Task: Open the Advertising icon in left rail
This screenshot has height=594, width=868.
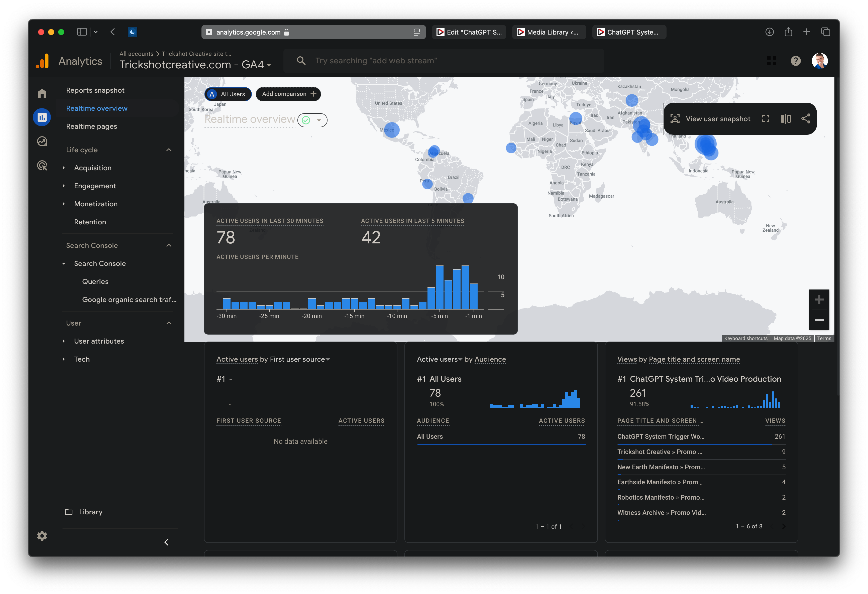Action: 42,165
